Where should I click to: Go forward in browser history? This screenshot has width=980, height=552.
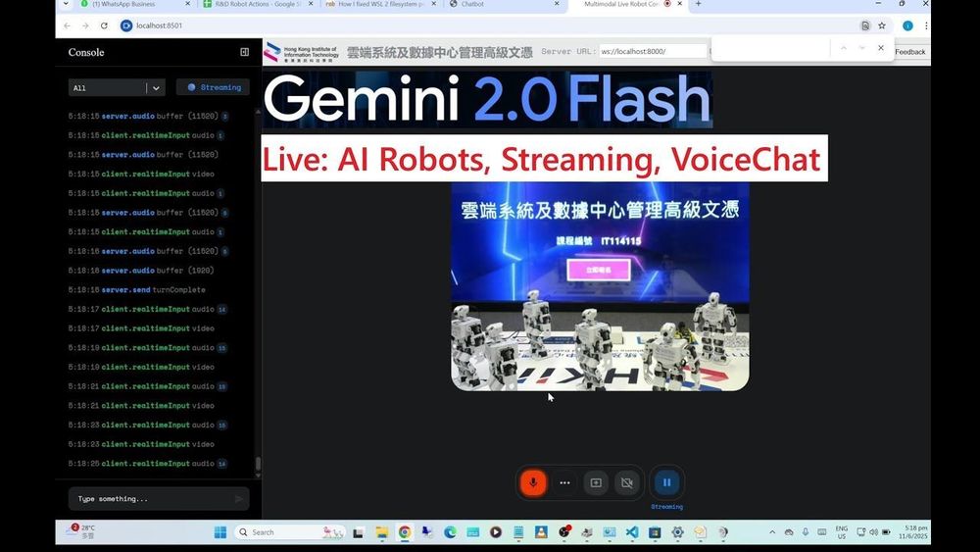pos(85,25)
